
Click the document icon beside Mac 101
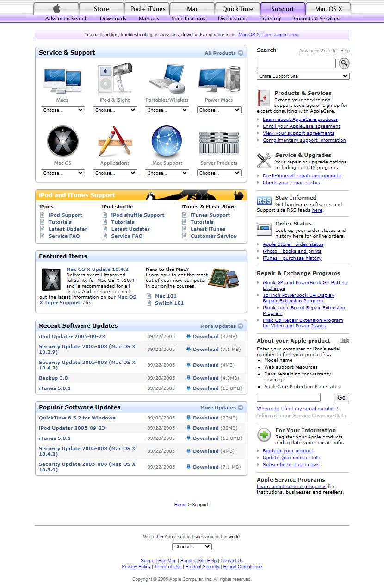pos(149,296)
